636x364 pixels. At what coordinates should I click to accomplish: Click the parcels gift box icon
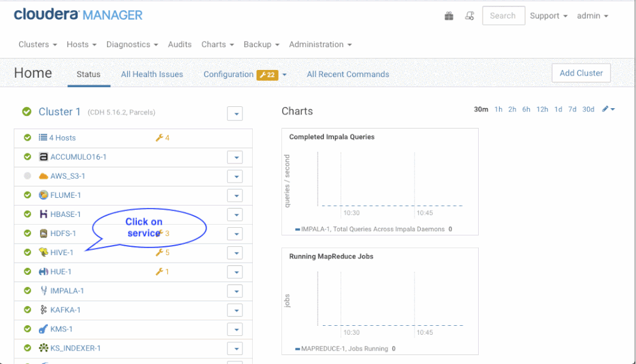click(449, 16)
